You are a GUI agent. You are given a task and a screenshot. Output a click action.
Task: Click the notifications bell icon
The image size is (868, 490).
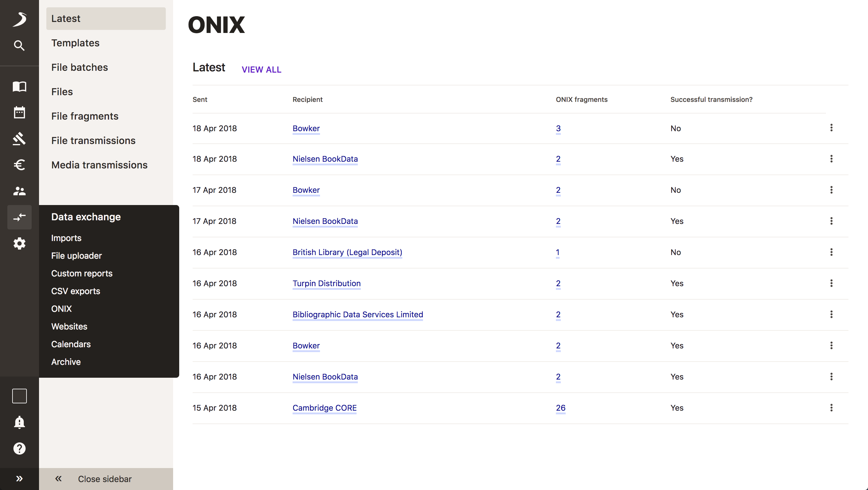tap(19, 423)
